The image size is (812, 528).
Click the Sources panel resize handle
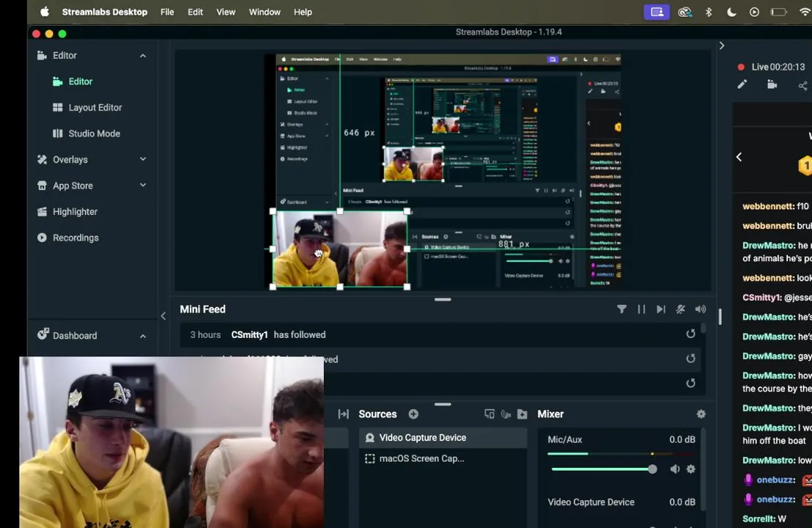[x=443, y=404]
